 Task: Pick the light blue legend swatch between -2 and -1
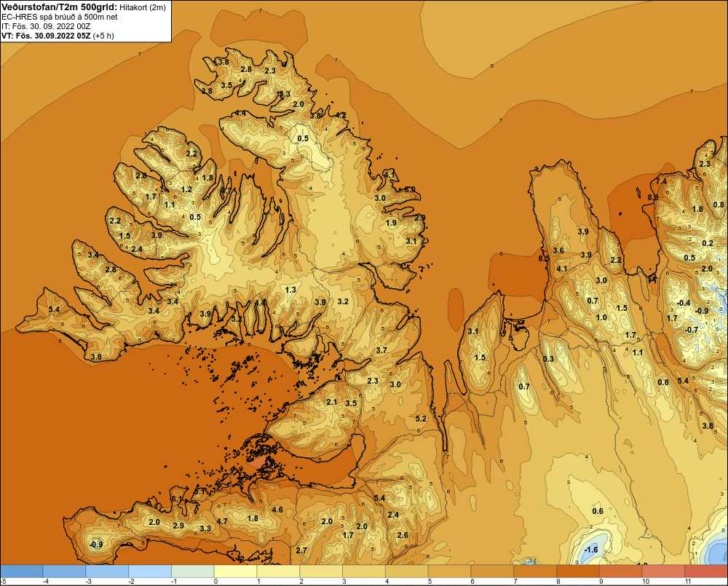150,571
